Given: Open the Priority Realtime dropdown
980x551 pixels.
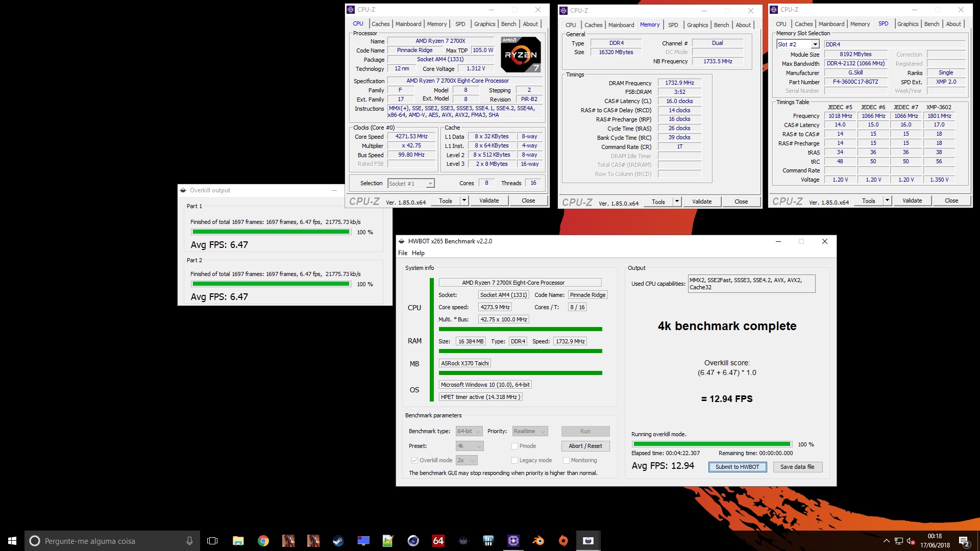Looking at the screenshot, I should 530,431.
